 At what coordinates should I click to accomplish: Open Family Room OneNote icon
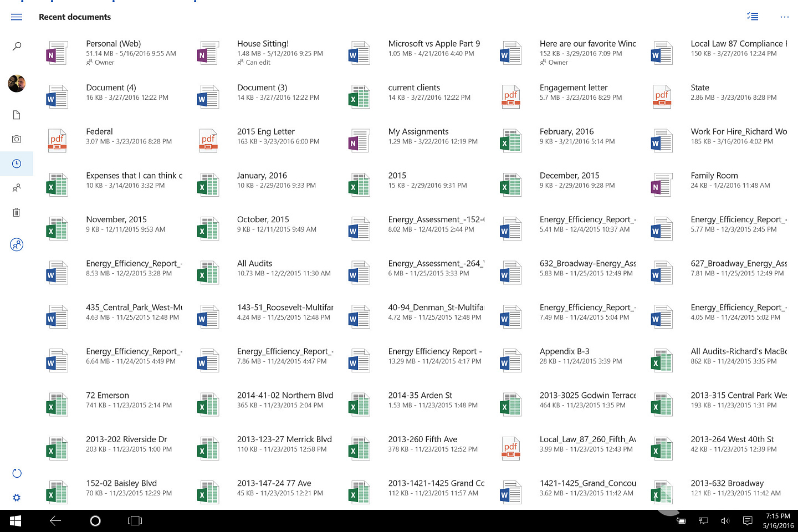pyautogui.click(x=662, y=185)
